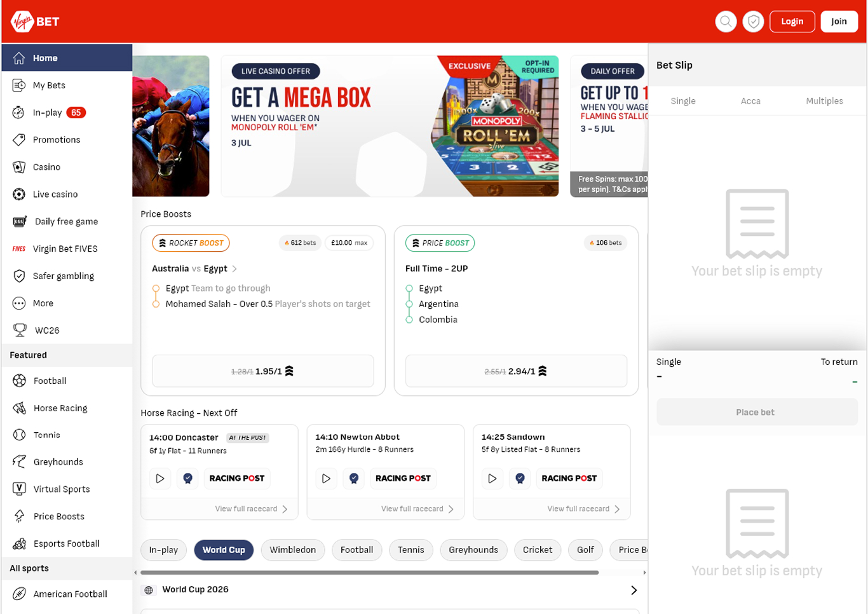Click the Daily free game icon
This screenshot has width=868, height=614.
click(20, 222)
